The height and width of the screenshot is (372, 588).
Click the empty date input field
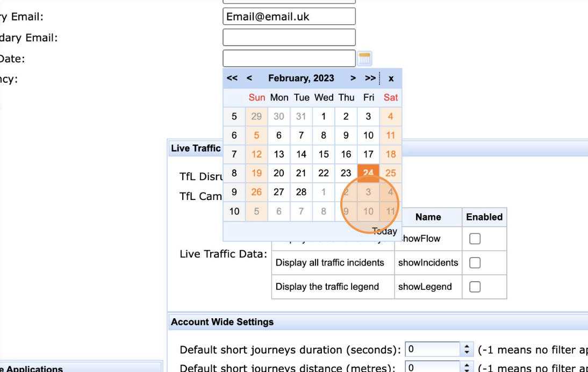click(289, 59)
